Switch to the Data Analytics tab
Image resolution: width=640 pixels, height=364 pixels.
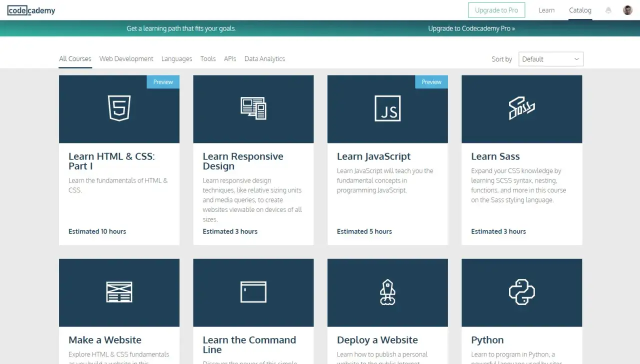(264, 59)
